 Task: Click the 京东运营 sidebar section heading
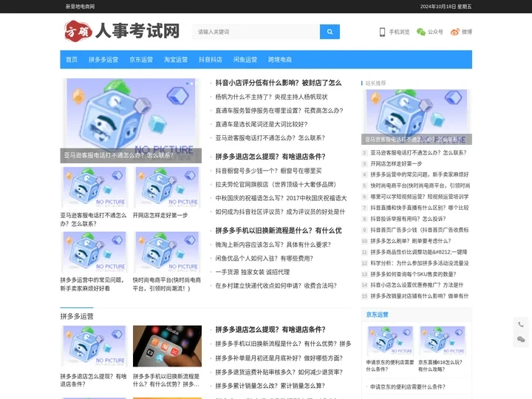point(378,315)
